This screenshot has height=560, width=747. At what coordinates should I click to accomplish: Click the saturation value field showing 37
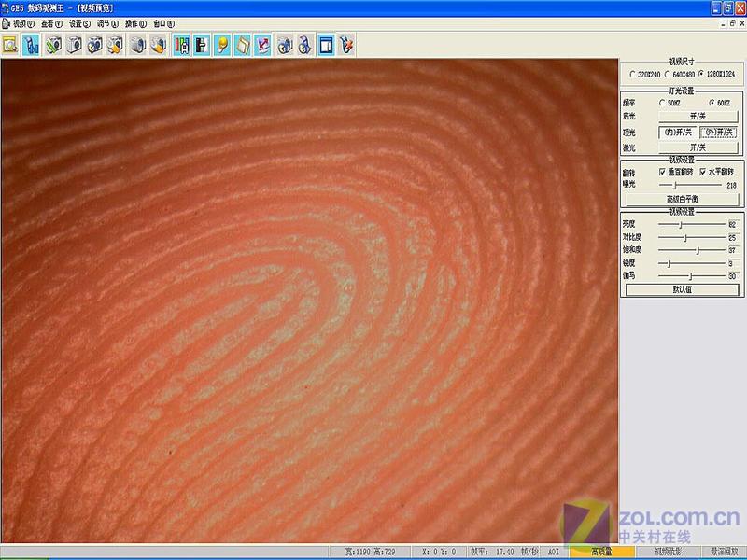point(734,250)
